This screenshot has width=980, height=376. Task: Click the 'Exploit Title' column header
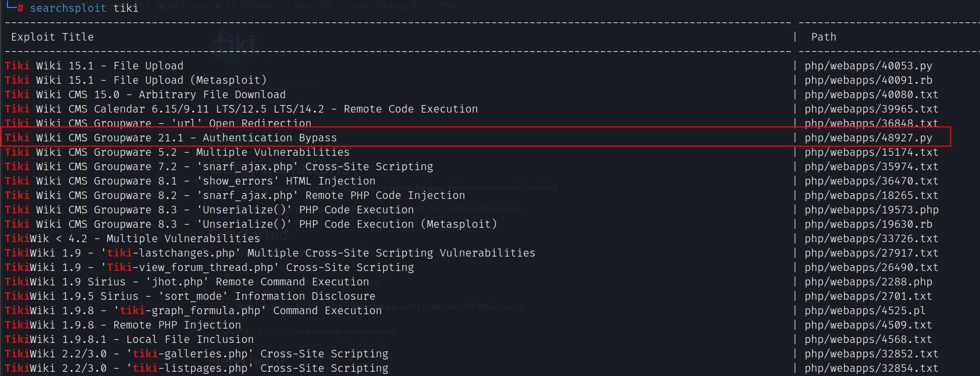[x=52, y=37]
